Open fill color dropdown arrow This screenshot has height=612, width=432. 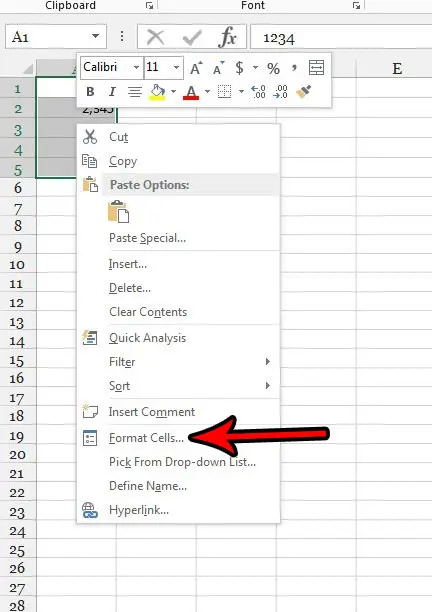coord(173,92)
